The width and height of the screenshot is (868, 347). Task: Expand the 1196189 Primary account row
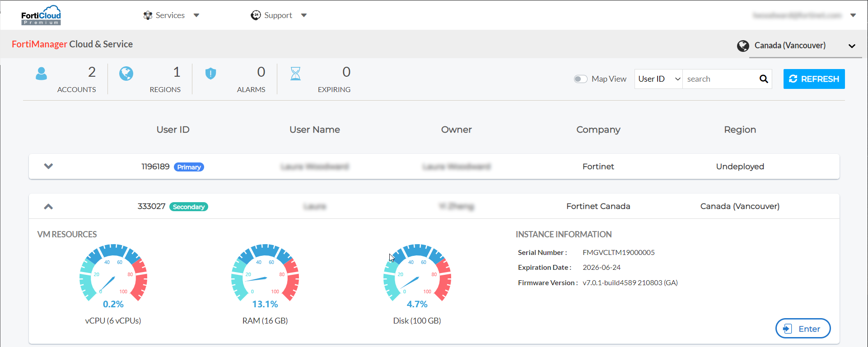pos(48,167)
